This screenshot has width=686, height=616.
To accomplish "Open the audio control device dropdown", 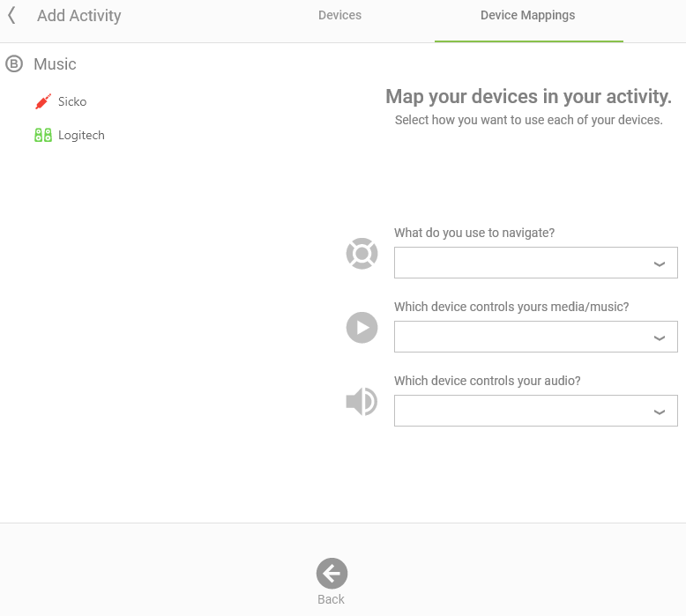I will coord(535,411).
